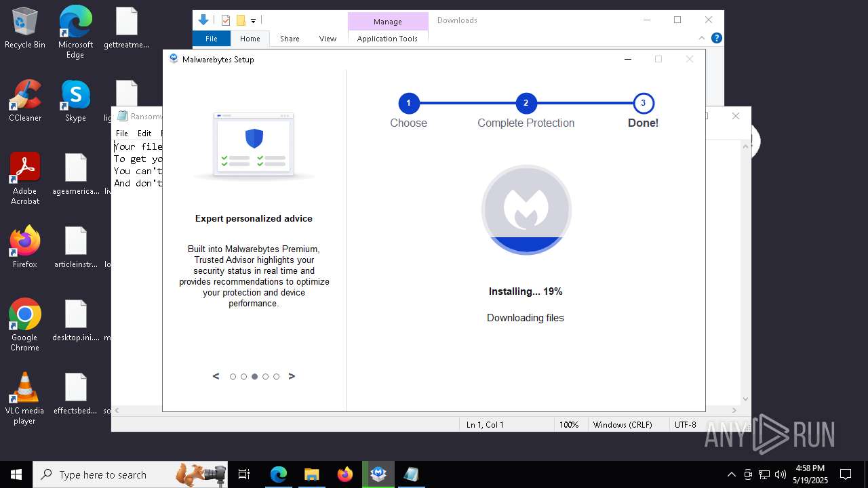This screenshot has height=488, width=868.
Task: Select the third carousel dot in Malwarebytes Setup
Action: coord(254,377)
